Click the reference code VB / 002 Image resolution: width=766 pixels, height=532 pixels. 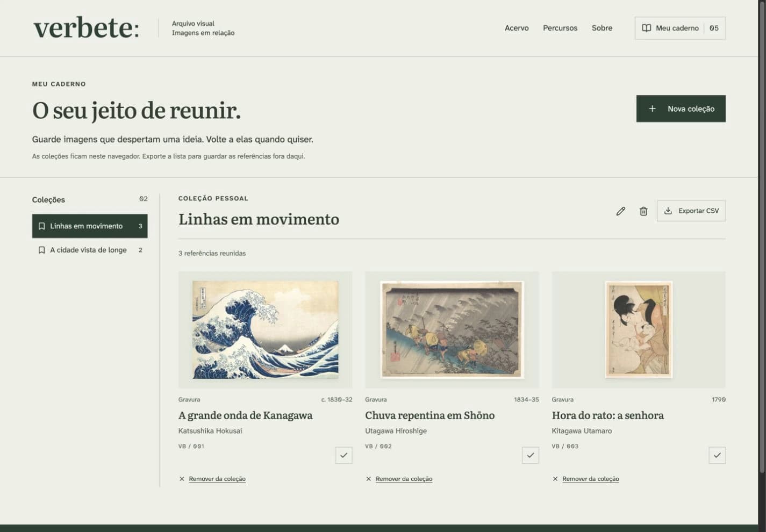pyautogui.click(x=378, y=446)
